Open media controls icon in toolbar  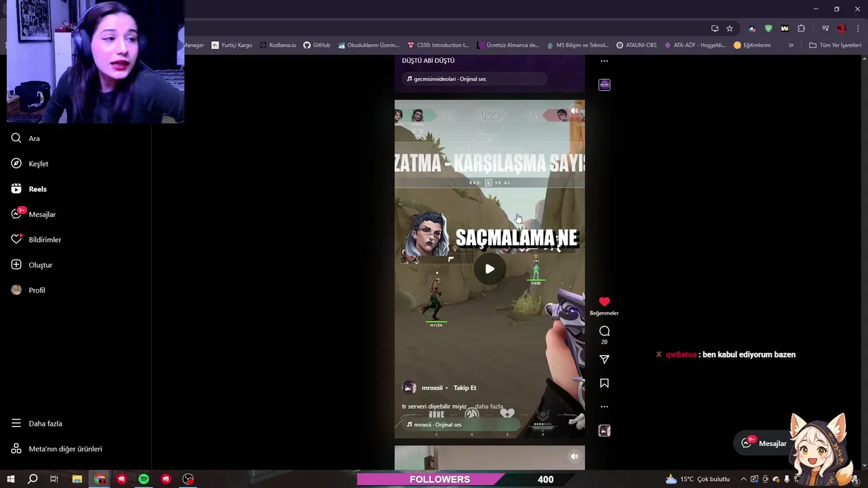(825, 28)
